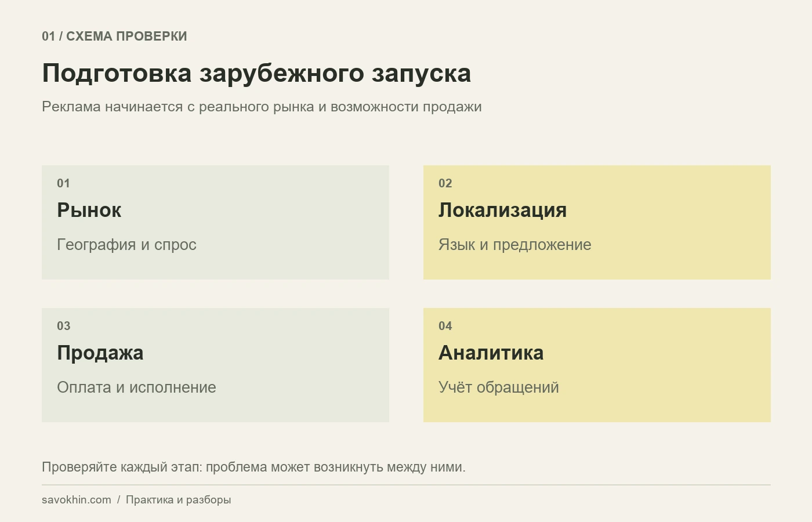Screen dimensions: 812x522
Task: Select the card heading 'Продажа'
Action: 100,353
